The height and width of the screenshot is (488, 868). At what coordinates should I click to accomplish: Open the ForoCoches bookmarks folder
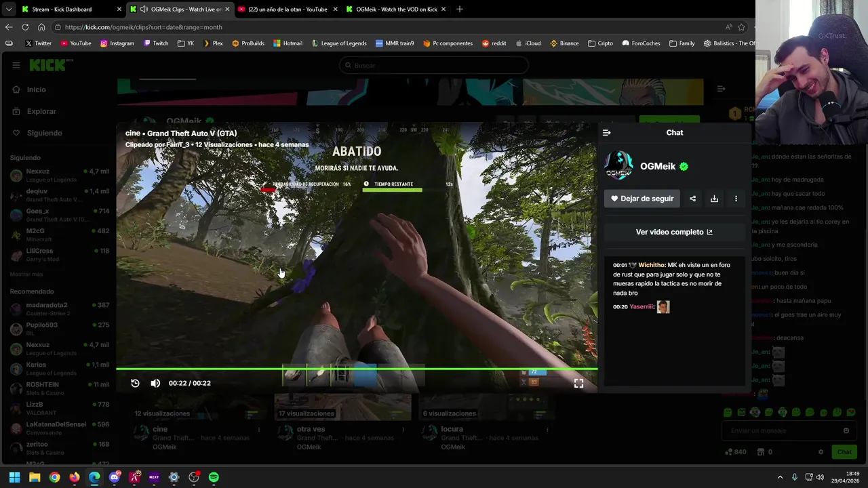[641, 43]
